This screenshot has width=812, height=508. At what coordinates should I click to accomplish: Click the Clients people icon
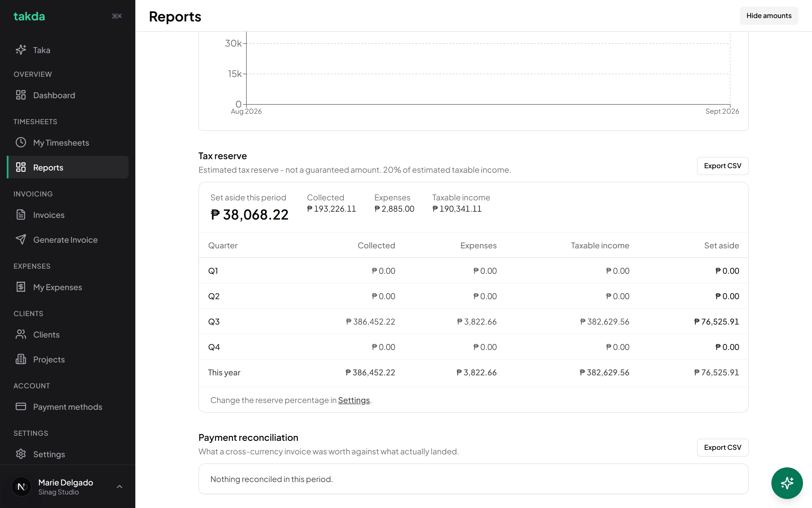(21, 334)
